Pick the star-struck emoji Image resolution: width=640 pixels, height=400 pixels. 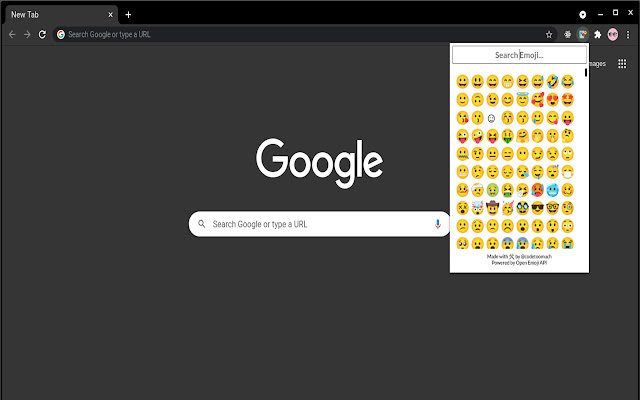click(567, 100)
